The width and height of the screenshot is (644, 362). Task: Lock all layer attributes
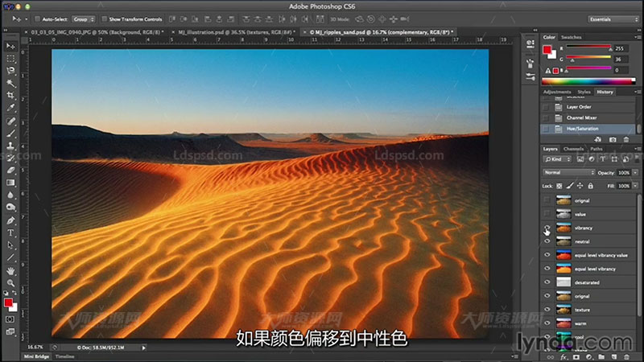[x=590, y=186]
